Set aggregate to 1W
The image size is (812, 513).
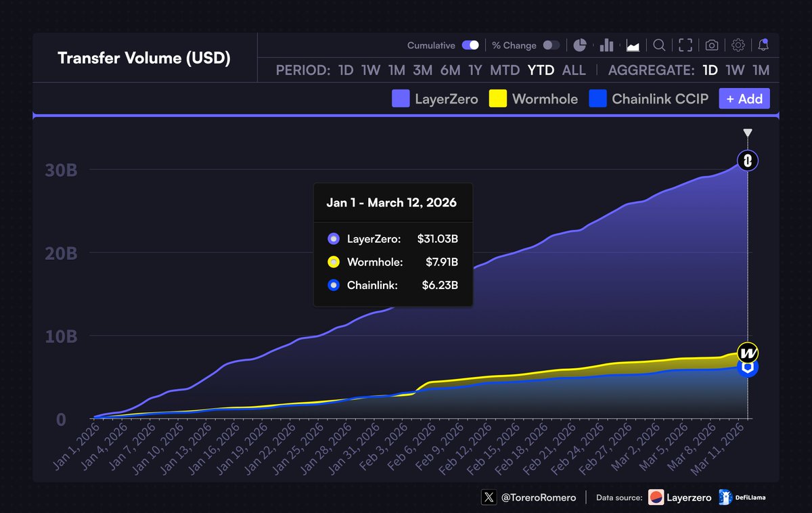point(735,70)
